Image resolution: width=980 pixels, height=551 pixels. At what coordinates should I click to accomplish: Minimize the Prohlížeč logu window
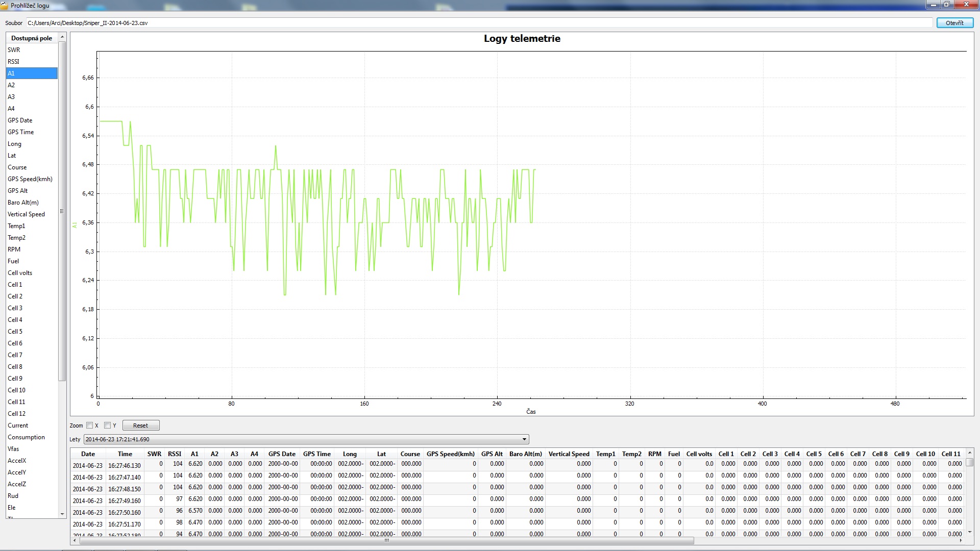click(x=933, y=5)
